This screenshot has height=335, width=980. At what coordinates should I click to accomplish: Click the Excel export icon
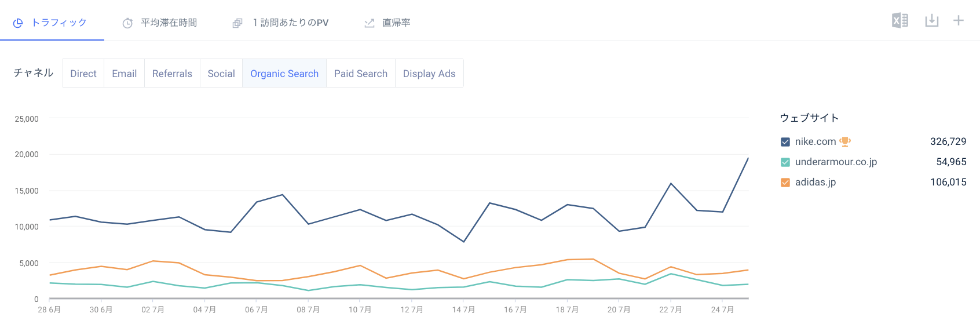click(x=899, y=21)
